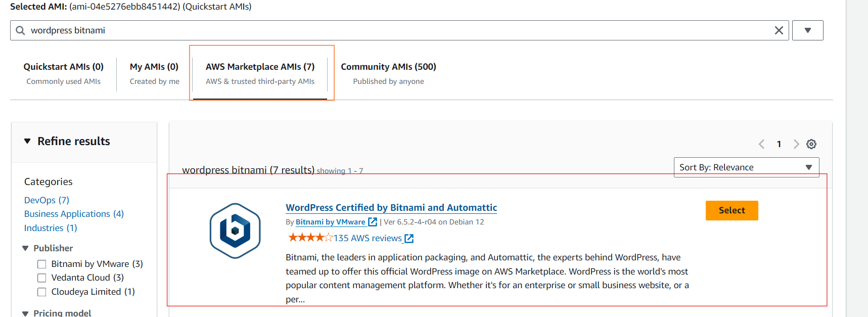Go to the next results page arrow
This screenshot has height=317, width=868.
[x=796, y=144]
